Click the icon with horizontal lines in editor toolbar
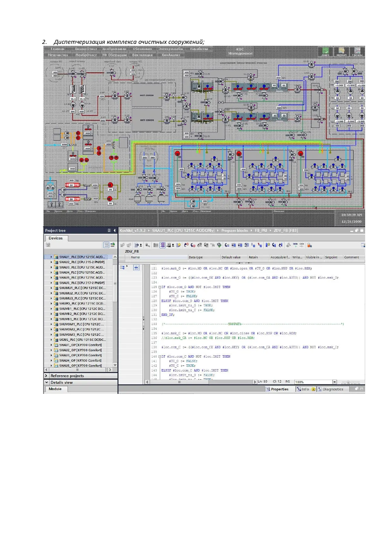The image size is (392, 554). [x=156, y=245]
